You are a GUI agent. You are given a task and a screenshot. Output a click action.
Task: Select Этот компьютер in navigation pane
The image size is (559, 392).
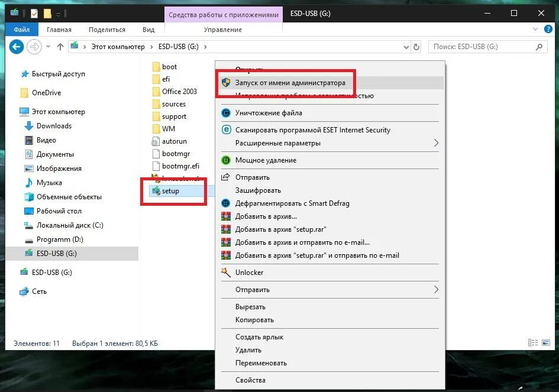[59, 112]
